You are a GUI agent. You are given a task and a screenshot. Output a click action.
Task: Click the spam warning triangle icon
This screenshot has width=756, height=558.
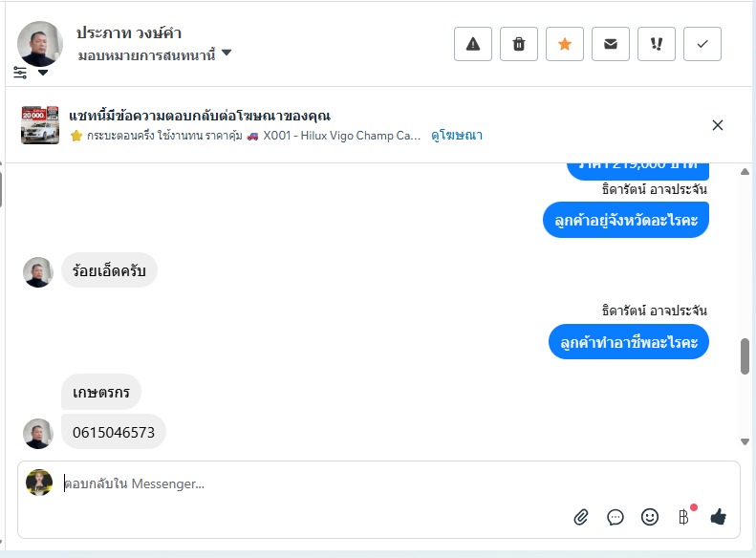click(x=473, y=44)
